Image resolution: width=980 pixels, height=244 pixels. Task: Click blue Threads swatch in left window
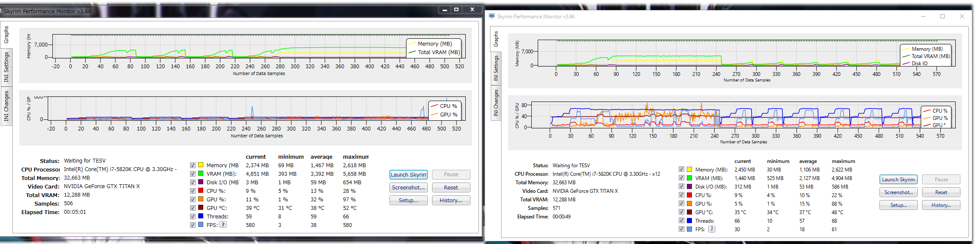(201, 216)
